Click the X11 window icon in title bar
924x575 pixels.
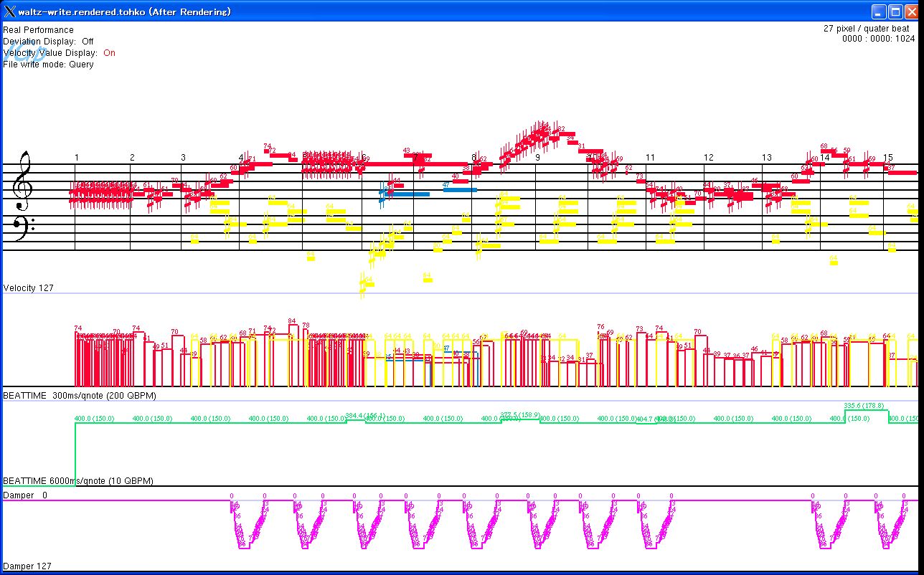(9, 11)
